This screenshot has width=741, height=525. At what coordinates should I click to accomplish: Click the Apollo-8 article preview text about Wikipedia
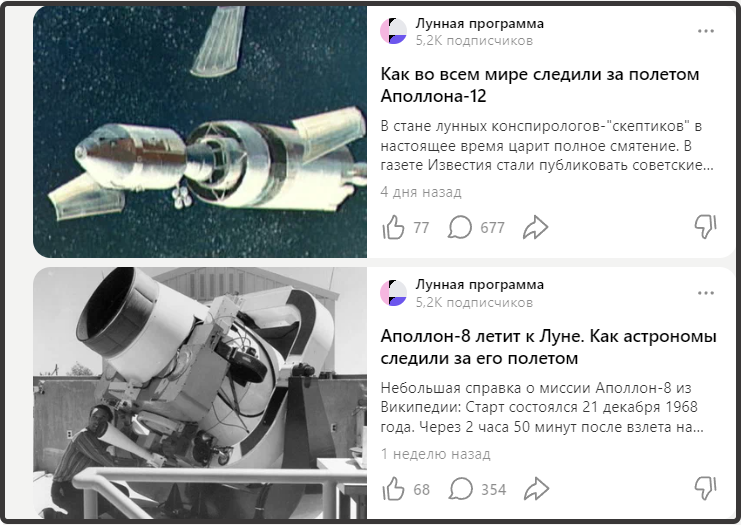(x=542, y=408)
